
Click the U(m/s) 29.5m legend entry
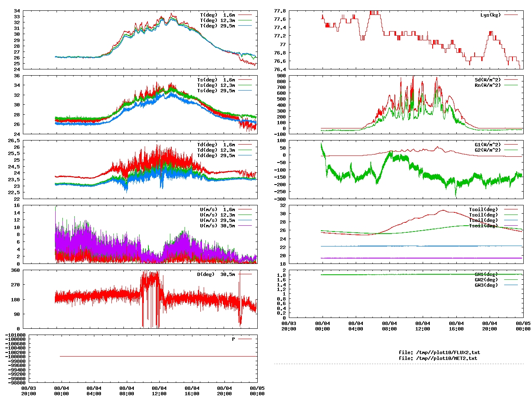217,220
